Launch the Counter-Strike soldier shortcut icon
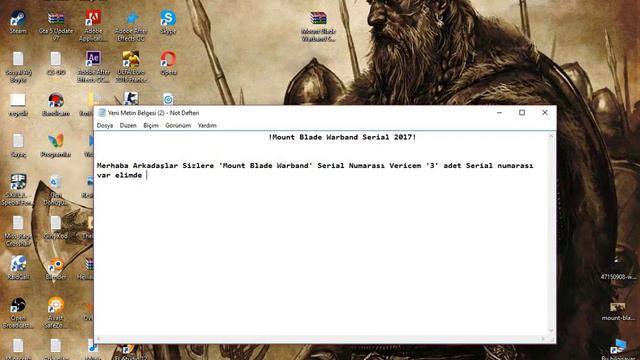Viewport: 640px width, 360px height. pos(131,98)
